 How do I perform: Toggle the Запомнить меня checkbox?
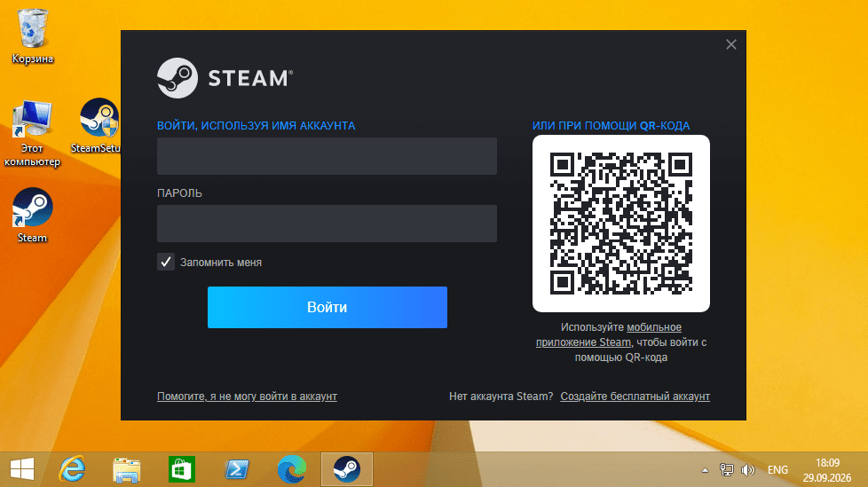pos(165,262)
